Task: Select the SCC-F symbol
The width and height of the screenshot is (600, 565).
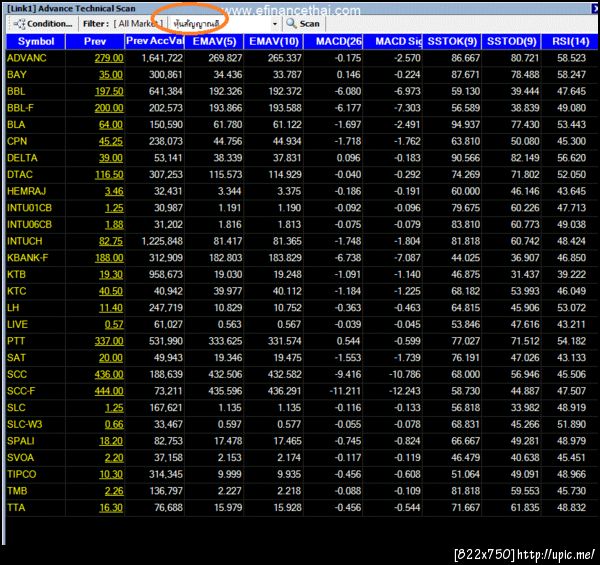Action: pos(21,391)
